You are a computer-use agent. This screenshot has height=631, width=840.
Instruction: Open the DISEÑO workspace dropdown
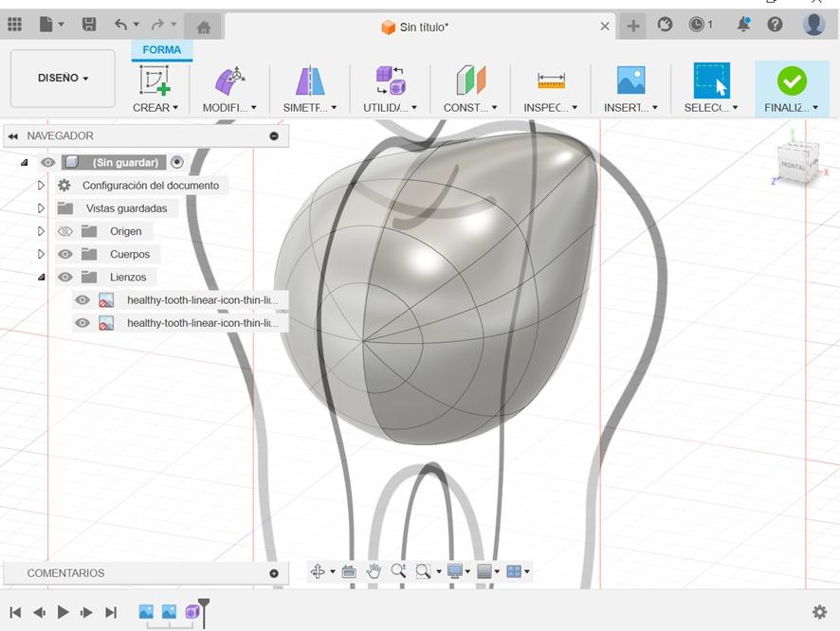[x=63, y=78]
